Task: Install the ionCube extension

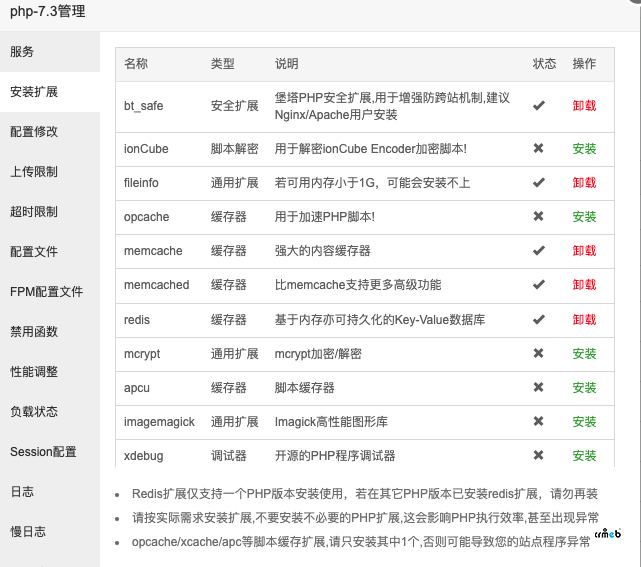Action: click(584, 149)
